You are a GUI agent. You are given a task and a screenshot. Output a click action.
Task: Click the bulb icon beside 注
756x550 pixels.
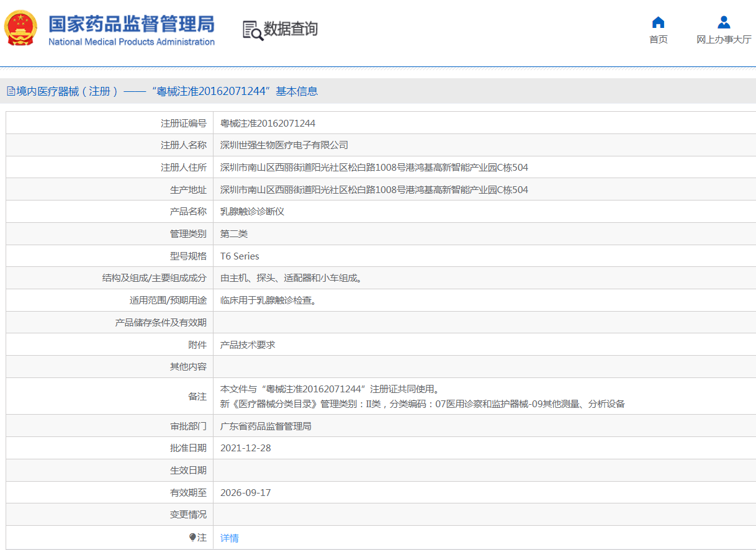pos(192,538)
